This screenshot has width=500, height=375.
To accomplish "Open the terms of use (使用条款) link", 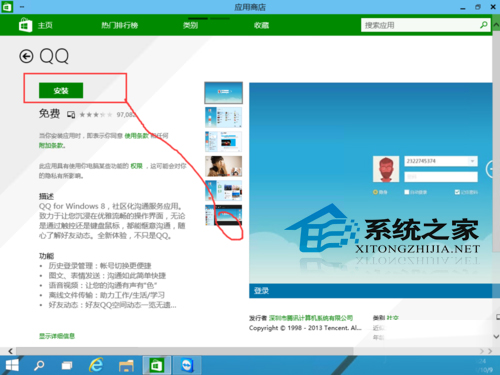I will coord(136,136).
